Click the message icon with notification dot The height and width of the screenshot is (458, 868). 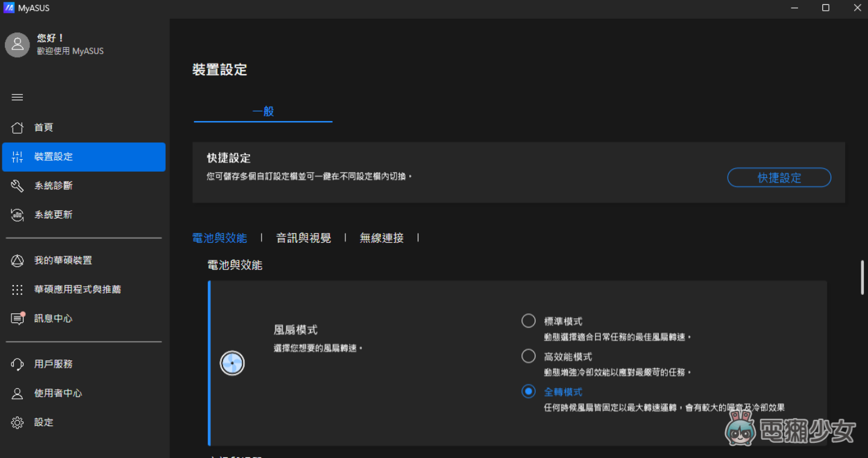coord(18,318)
